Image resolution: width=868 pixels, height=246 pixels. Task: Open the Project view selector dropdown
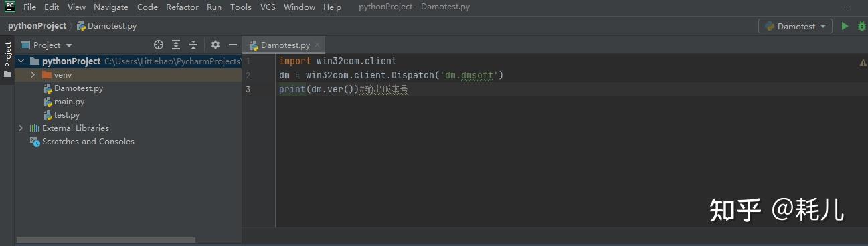pos(53,45)
